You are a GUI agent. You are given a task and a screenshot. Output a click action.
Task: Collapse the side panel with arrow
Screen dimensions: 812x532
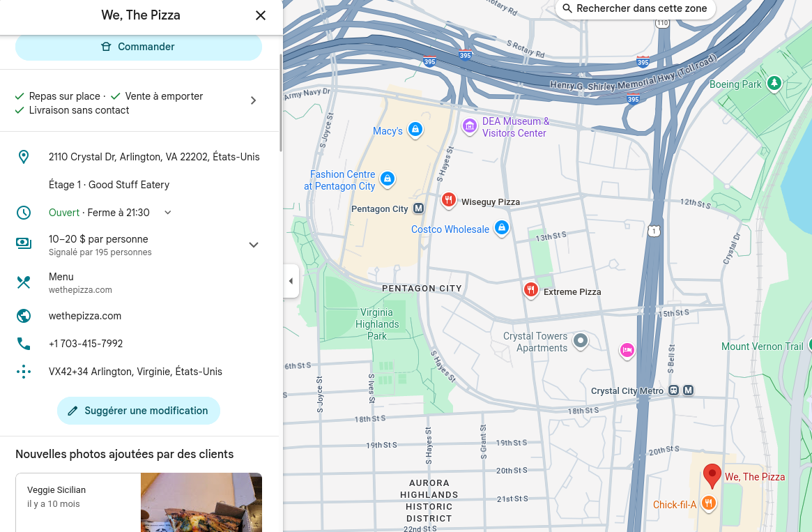coord(291,281)
